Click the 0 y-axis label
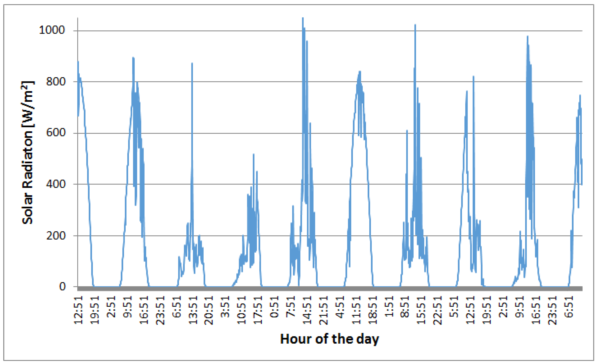 [x=62, y=287]
